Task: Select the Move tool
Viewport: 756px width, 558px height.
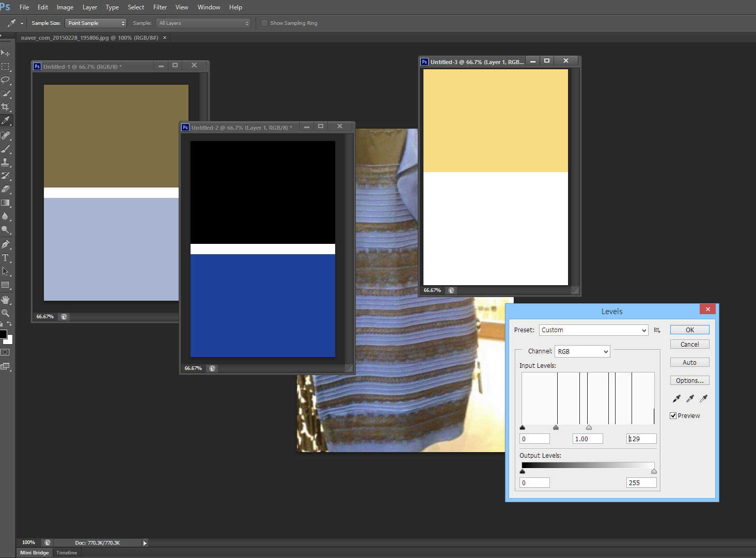Action: (6, 53)
